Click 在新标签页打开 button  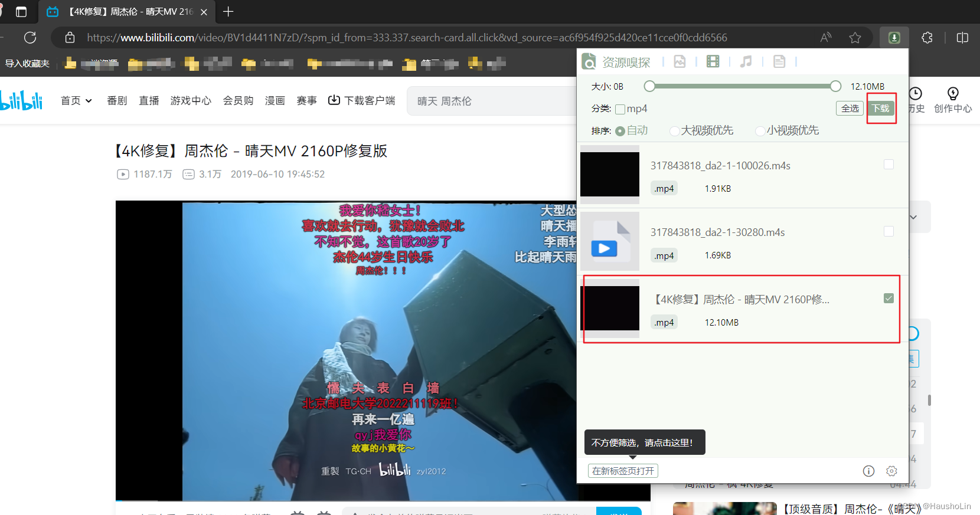623,471
